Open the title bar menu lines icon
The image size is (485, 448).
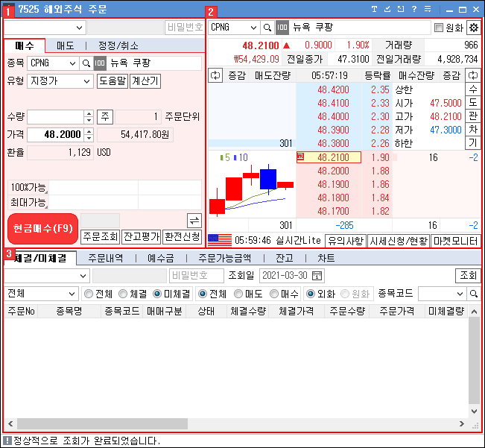tap(428, 9)
